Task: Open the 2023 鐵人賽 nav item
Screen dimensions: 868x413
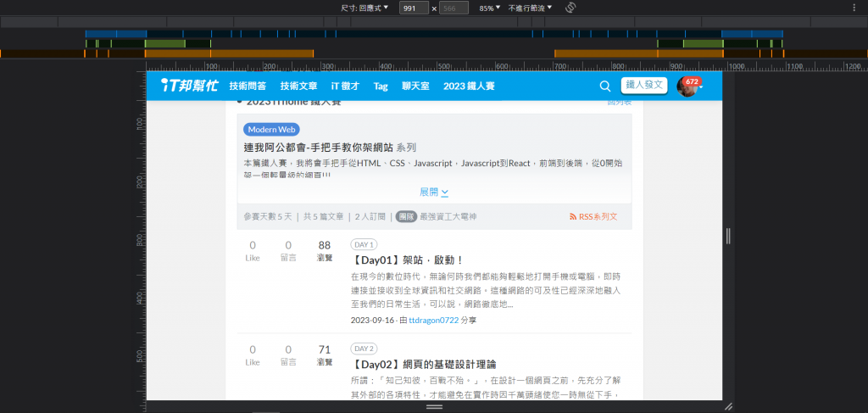Action: (469, 87)
